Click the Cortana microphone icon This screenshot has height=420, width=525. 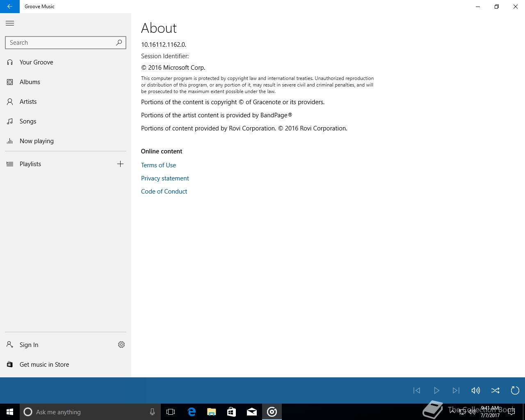(x=152, y=412)
